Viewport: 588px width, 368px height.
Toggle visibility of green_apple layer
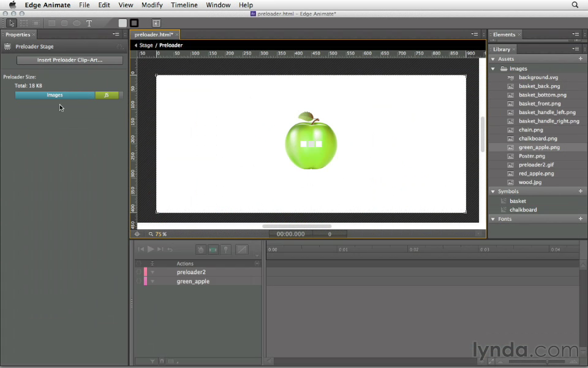point(139,282)
